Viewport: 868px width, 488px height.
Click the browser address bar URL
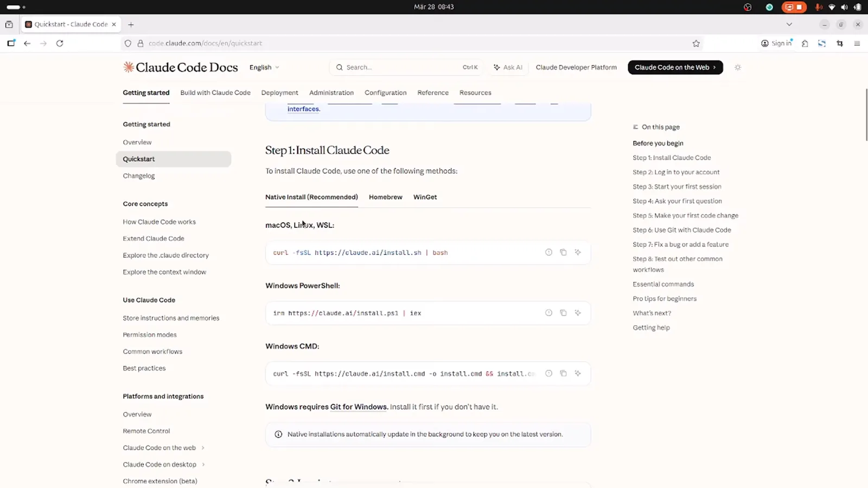tap(205, 43)
